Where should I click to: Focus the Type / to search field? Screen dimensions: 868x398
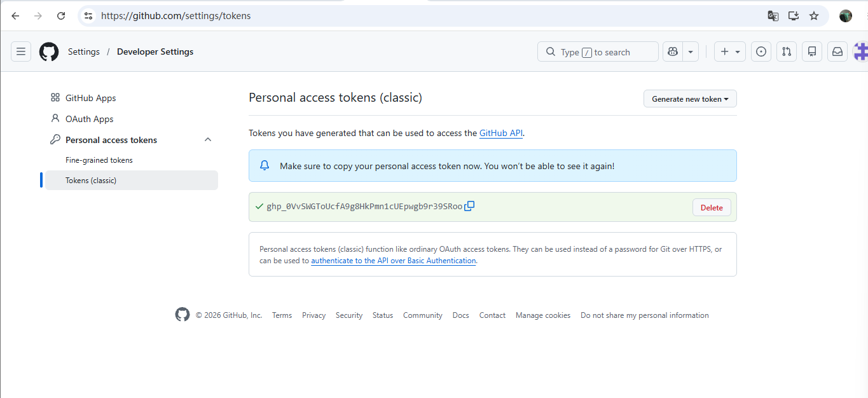tap(598, 51)
